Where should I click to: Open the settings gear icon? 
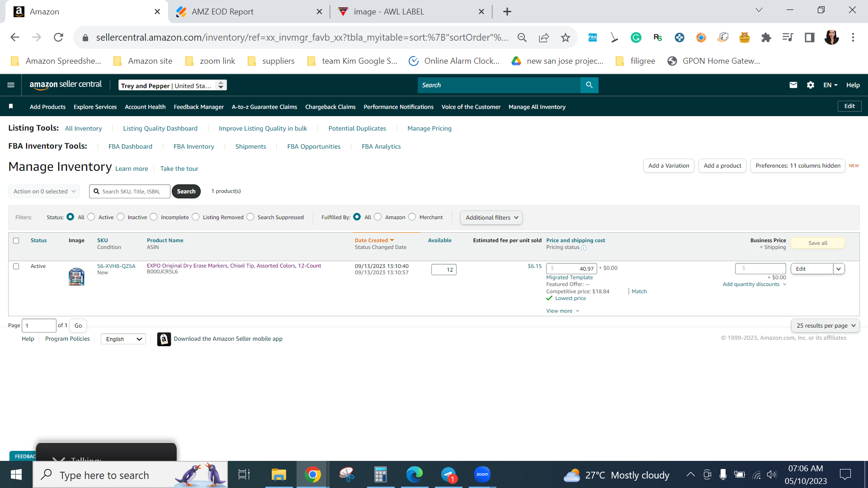(x=810, y=85)
